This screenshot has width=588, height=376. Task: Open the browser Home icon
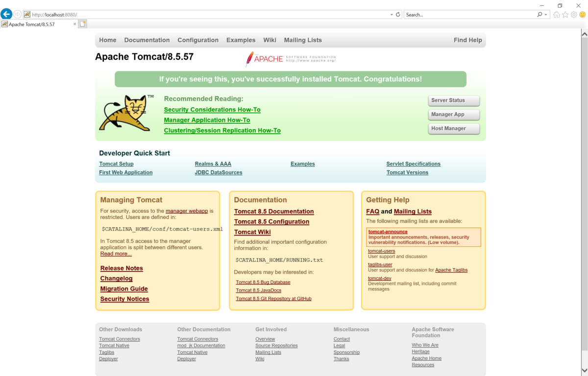tap(557, 15)
